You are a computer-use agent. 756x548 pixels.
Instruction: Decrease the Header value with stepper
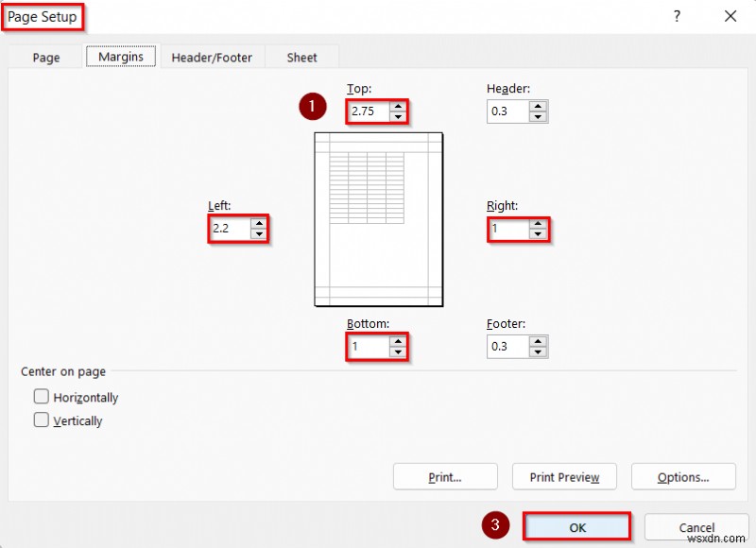(538, 116)
